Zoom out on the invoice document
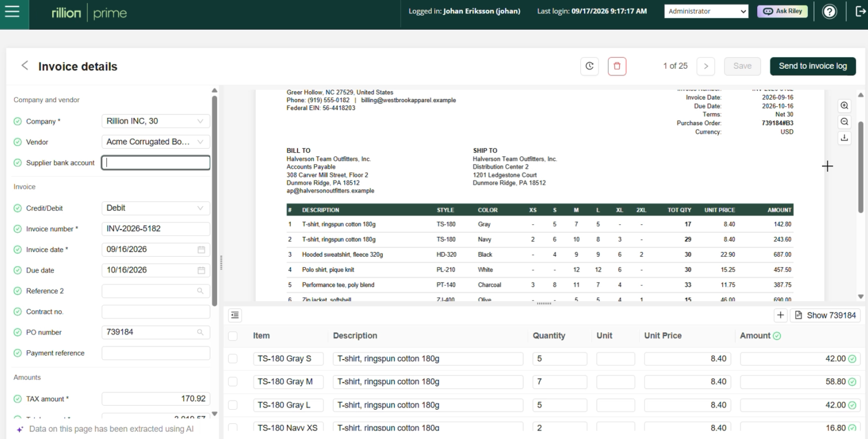This screenshot has height=439, width=868. pos(844,122)
